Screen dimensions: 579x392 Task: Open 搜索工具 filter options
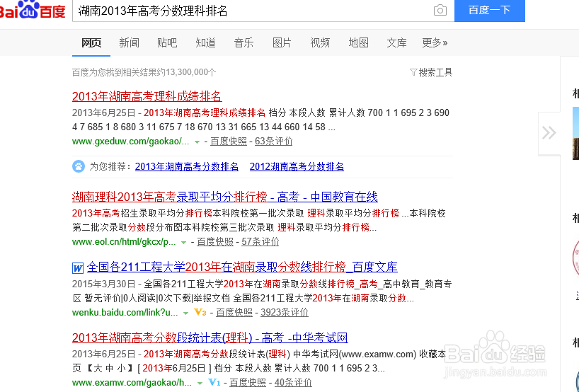tap(431, 72)
